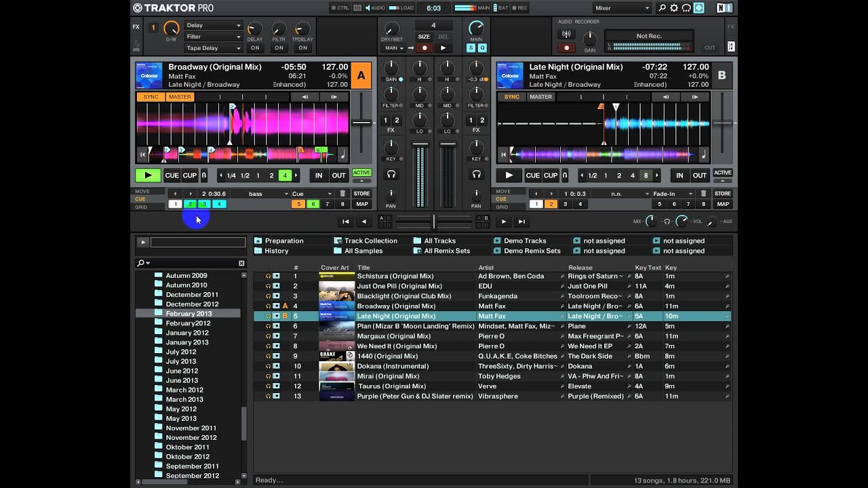This screenshot has width=868, height=488.
Task: Select February 2013 playlist folder
Action: pyautogui.click(x=189, y=314)
